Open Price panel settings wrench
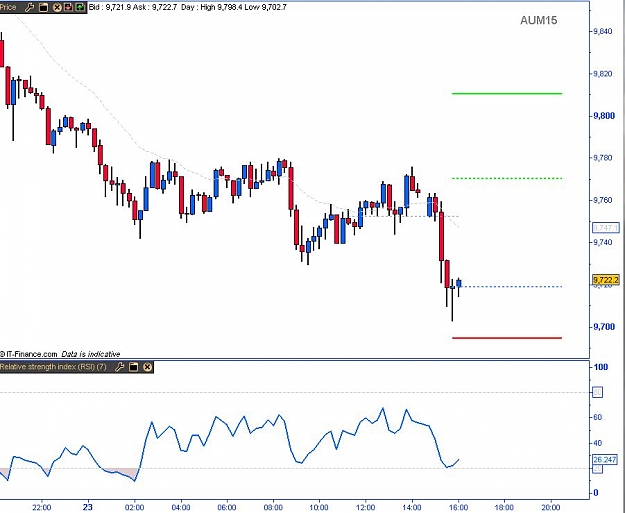 [29, 7]
